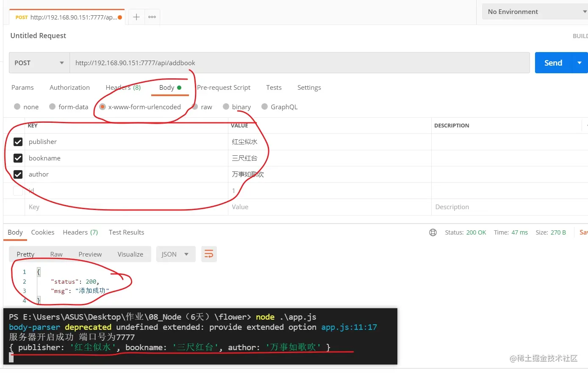Click the publisher key cell

click(x=126, y=142)
